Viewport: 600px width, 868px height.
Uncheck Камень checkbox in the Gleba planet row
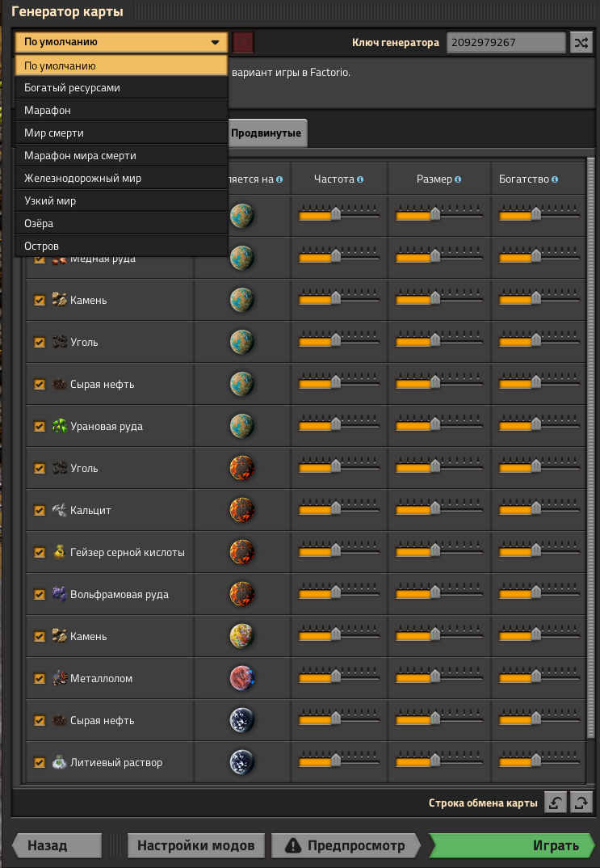coord(40,637)
